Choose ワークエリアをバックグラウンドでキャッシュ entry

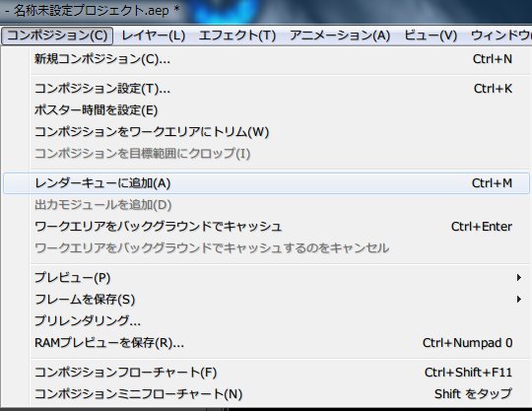point(266,227)
